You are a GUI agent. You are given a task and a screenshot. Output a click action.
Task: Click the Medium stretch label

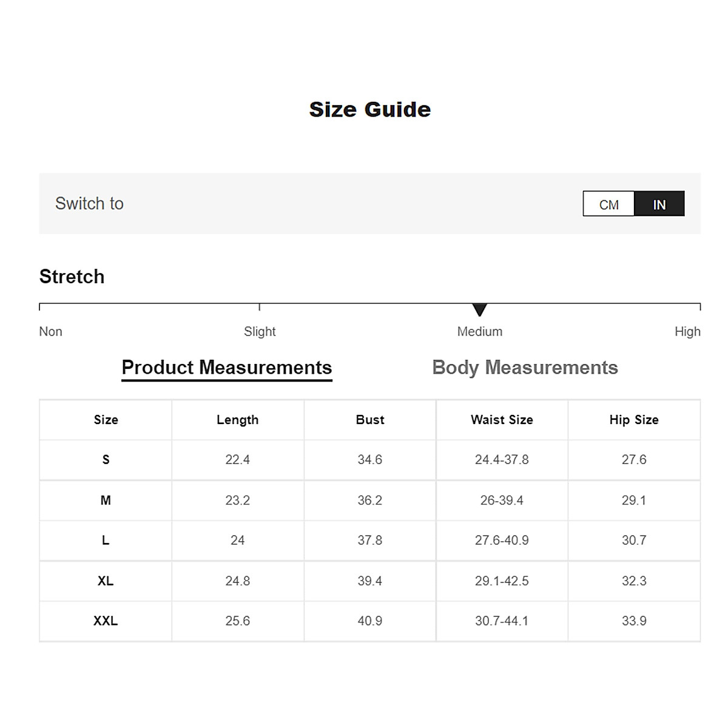479,332
